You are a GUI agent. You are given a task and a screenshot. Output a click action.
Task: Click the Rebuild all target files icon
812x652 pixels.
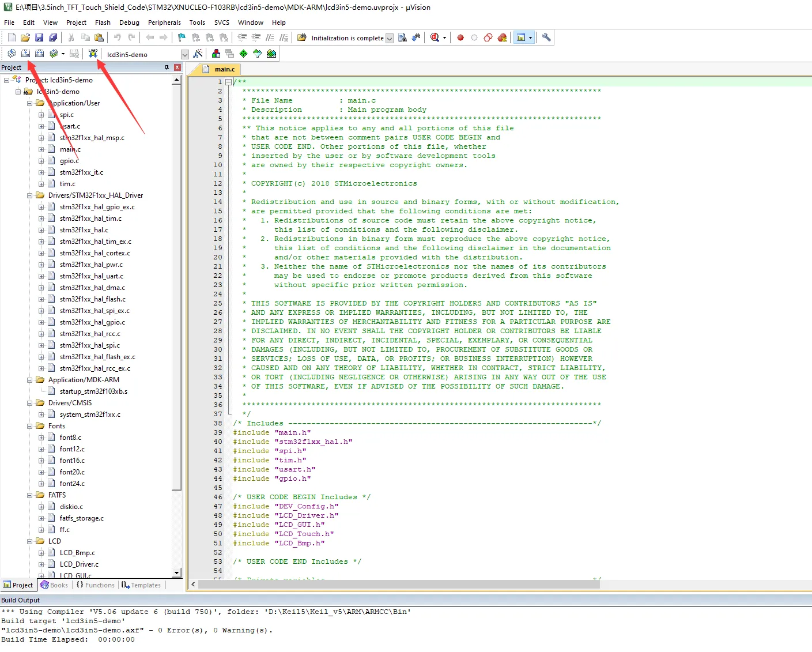(x=39, y=54)
